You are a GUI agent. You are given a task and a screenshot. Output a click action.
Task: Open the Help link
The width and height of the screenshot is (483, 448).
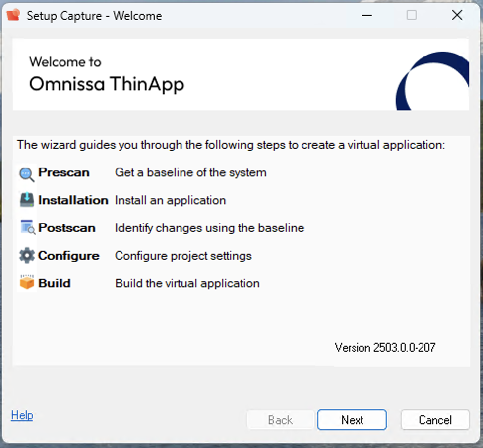tap(22, 415)
